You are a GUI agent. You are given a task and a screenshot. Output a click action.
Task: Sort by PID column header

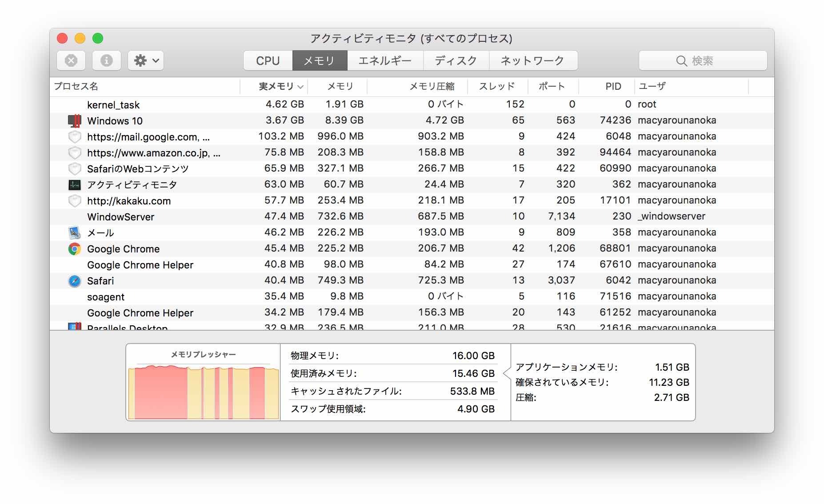tap(607, 86)
